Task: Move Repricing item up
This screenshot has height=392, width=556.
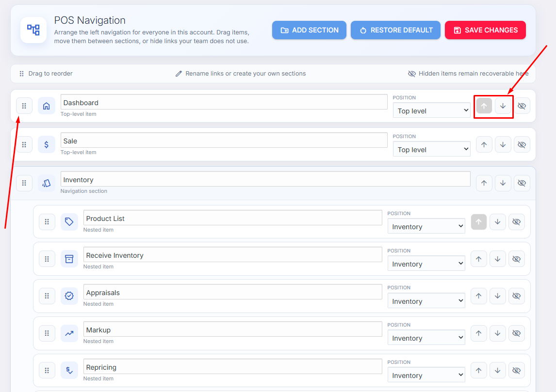Action: pos(479,370)
